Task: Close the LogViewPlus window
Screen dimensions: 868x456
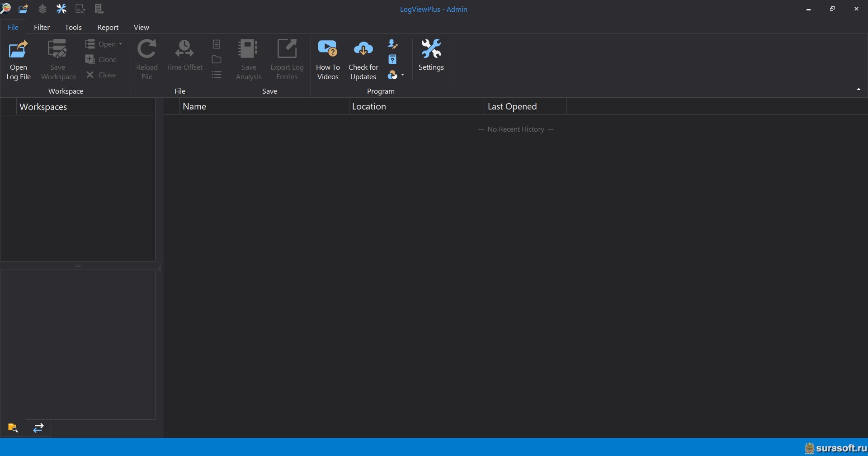Action: (x=856, y=9)
